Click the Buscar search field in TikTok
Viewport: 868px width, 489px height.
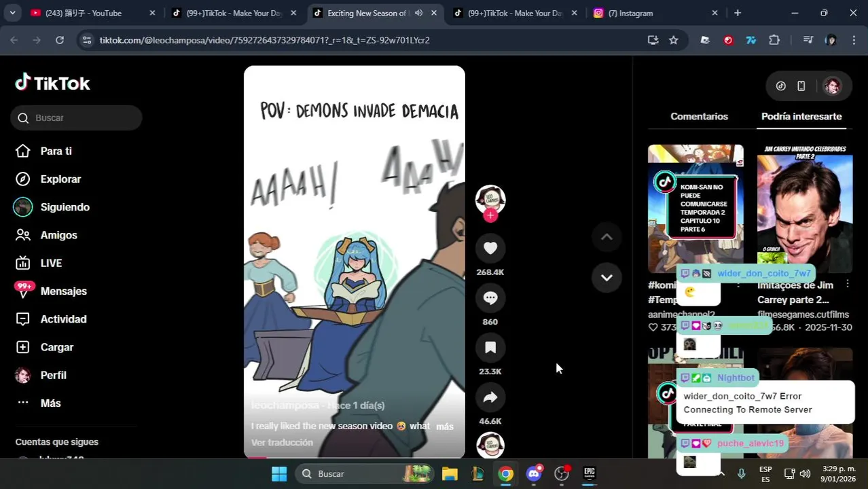pyautogui.click(x=76, y=117)
